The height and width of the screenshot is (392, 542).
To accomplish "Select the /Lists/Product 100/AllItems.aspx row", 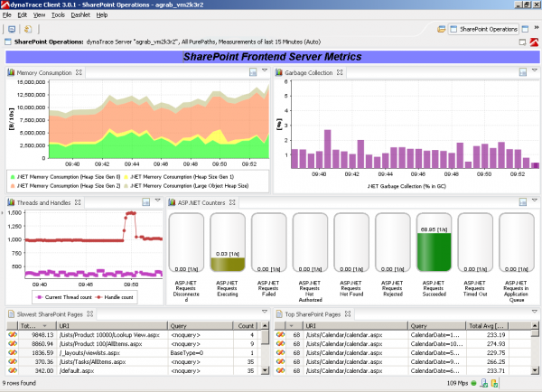I will [x=133, y=343].
